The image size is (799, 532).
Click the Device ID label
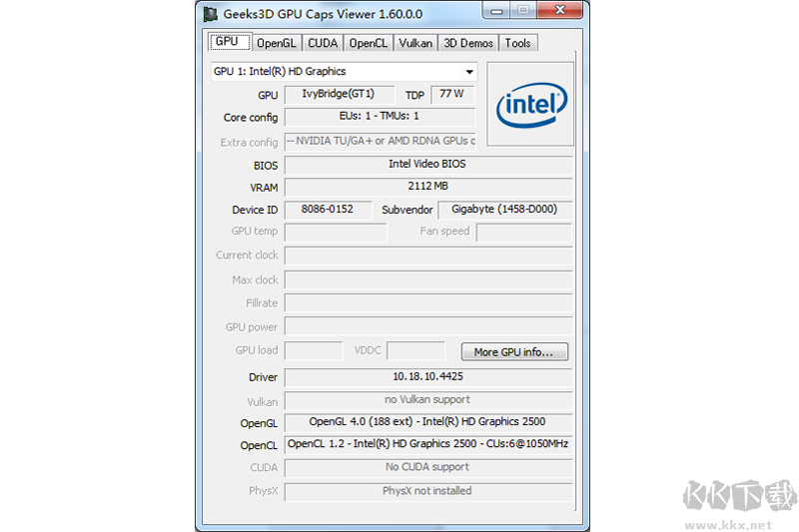pyautogui.click(x=255, y=210)
